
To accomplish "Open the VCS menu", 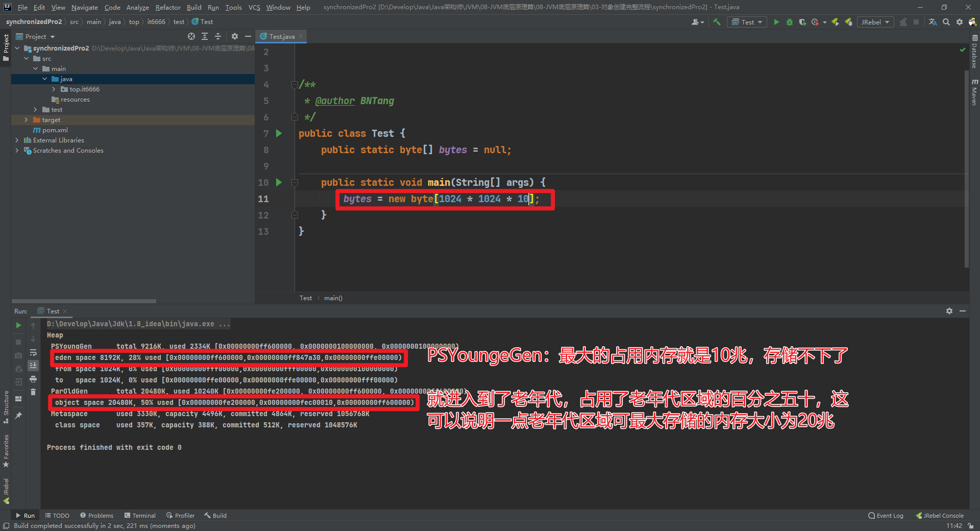I will tap(254, 7).
